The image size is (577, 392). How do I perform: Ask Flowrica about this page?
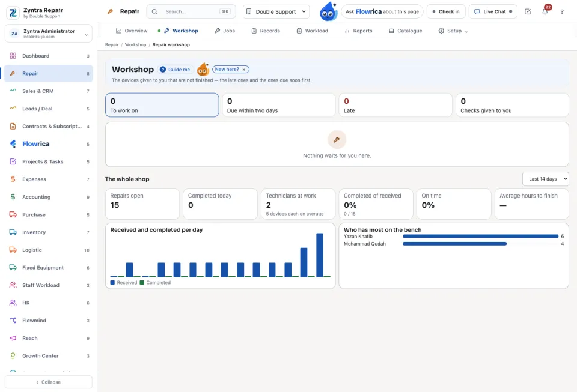382,12
